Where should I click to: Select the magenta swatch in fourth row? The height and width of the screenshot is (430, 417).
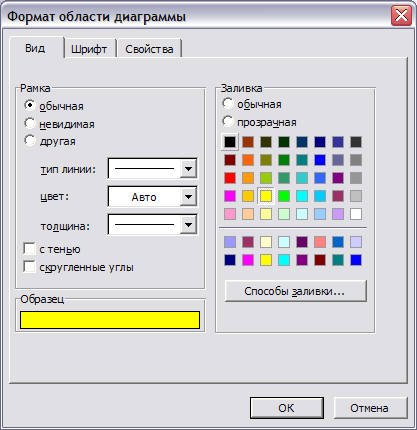coord(230,196)
